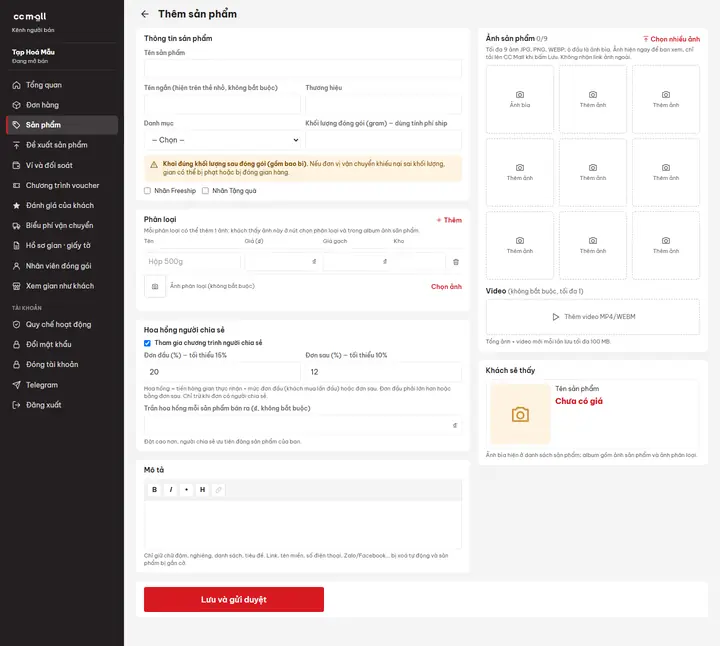Click the Tên ngắn input field
The width and height of the screenshot is (720, 646).
[x=222, y=104]
